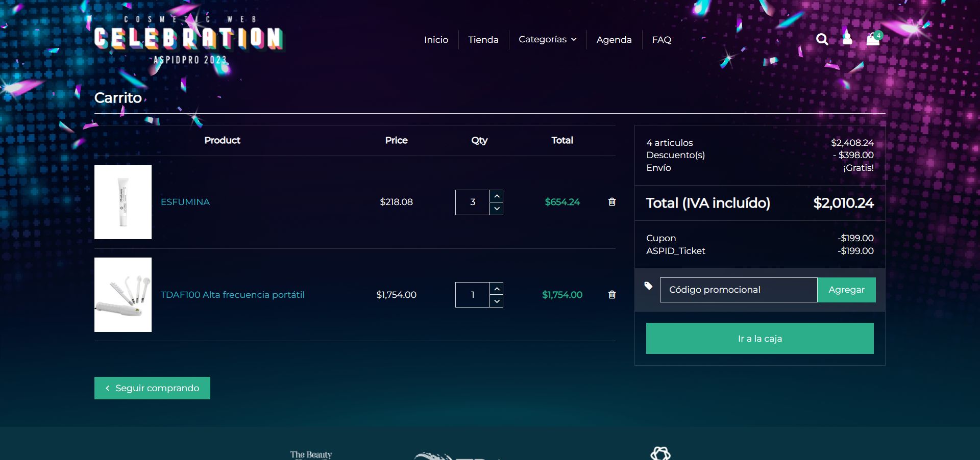Expand the Categorías dropdown menu
Screen dimensions: 980x460
548,39
